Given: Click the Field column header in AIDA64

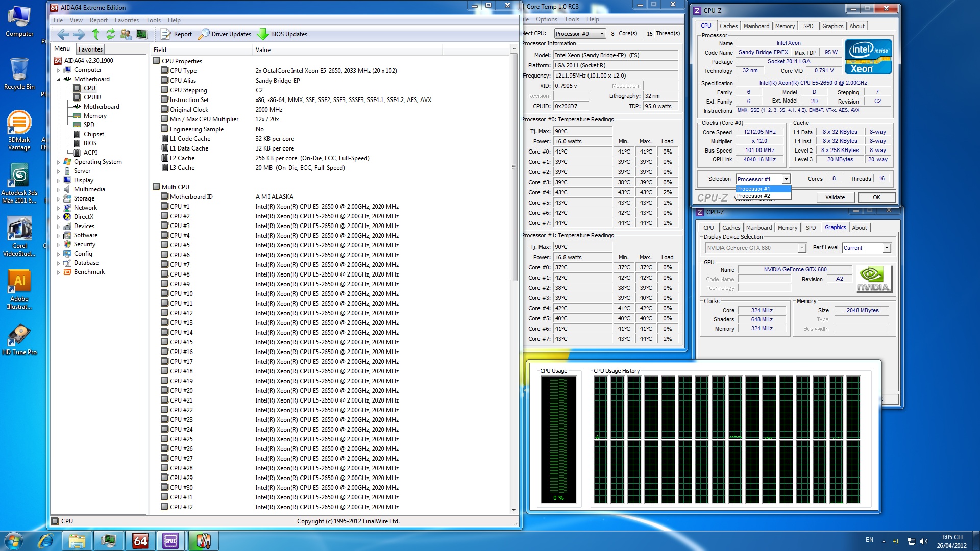Looking at the screenshot, I should (201, 50).
